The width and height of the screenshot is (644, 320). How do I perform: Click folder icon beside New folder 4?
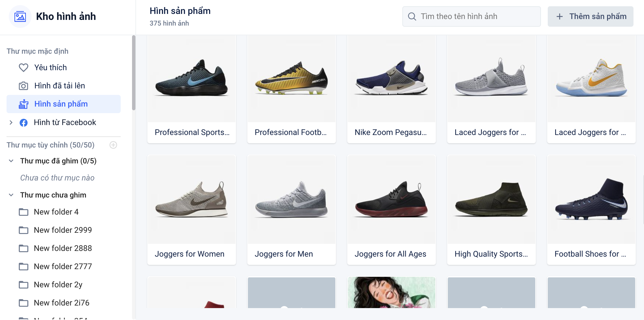(24, 212)
